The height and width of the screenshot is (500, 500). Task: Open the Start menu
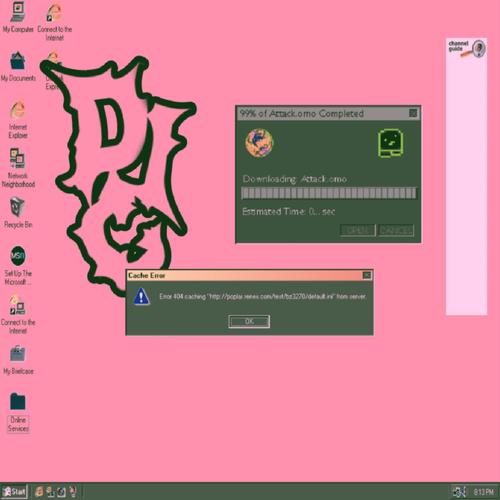click(14, 492)
